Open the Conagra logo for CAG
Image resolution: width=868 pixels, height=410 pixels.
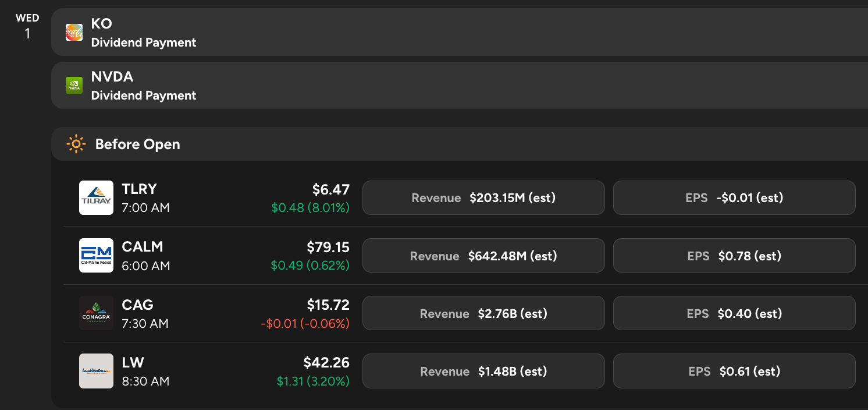pyautogui.click(x=96, y=313)
